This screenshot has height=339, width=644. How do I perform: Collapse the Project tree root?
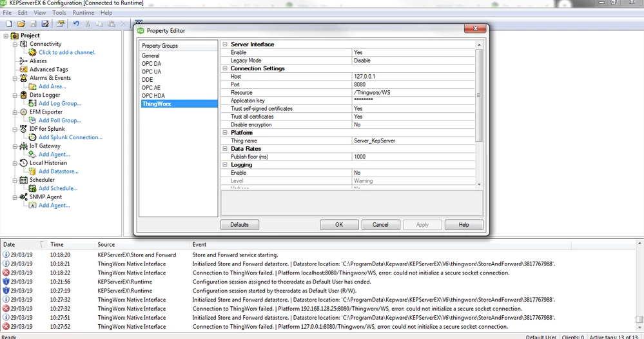point(6,36)
